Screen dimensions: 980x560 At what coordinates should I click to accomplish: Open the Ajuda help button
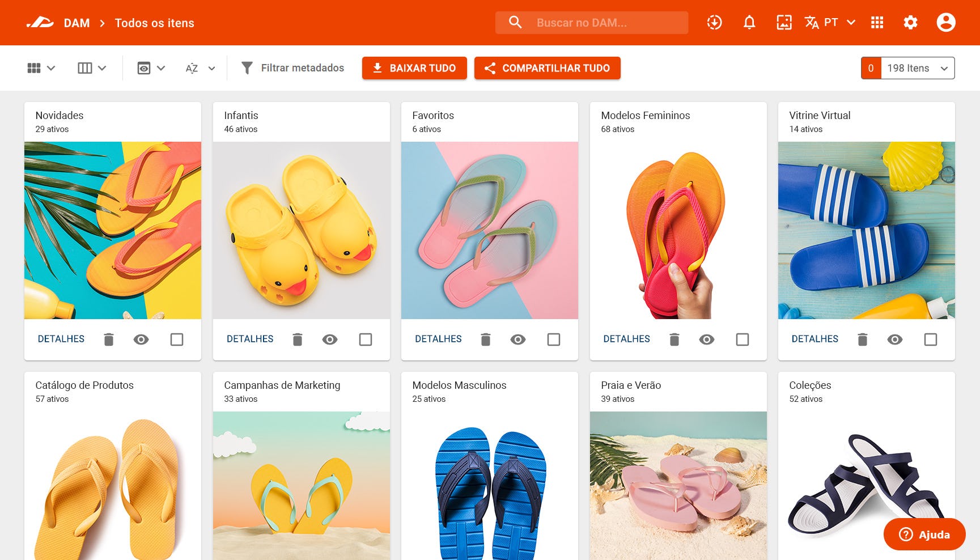924,534
